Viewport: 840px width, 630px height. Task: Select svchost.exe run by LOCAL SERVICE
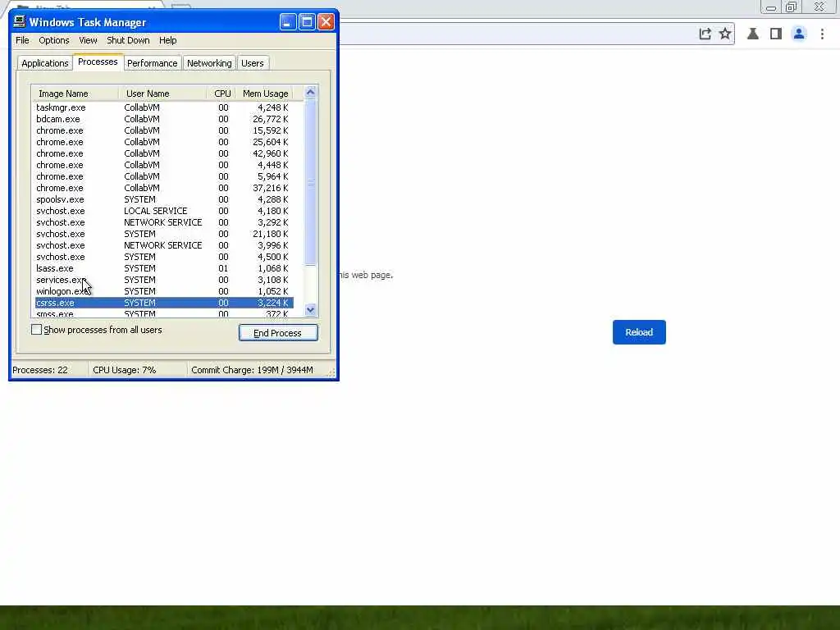point(164,211)
